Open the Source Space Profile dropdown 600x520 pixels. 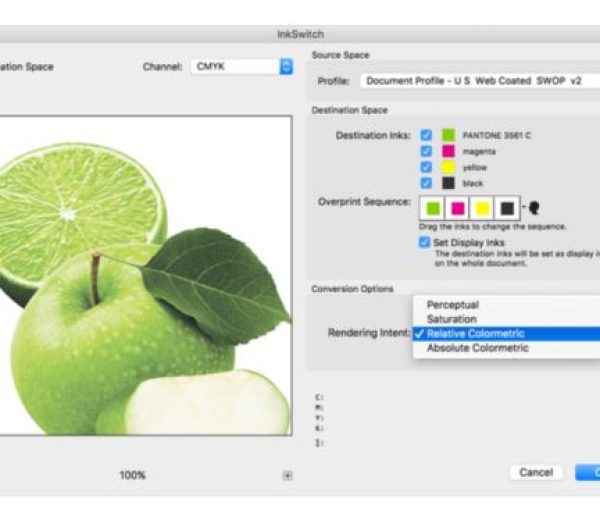tap(480, 80)
